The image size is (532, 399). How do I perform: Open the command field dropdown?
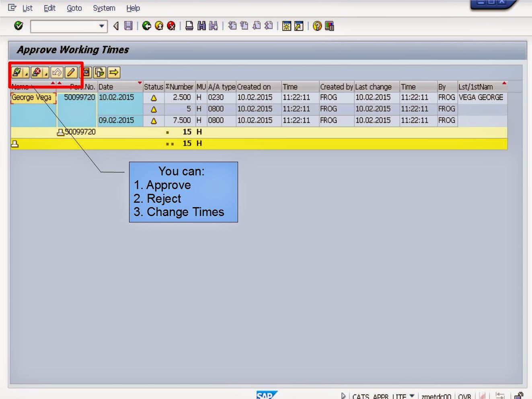101,26
